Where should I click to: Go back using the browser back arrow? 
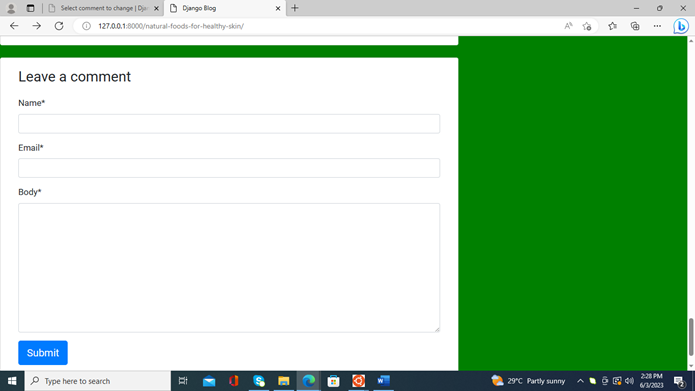(14, 26)
